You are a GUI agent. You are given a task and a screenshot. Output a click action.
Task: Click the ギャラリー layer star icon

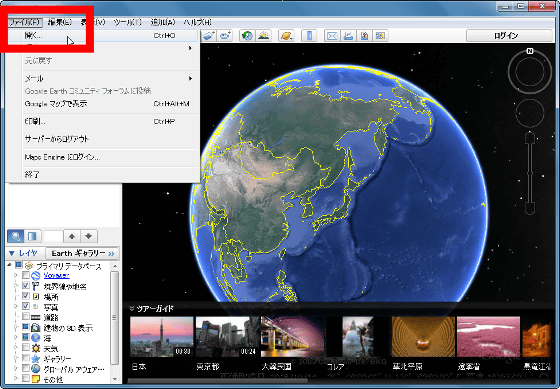[36, 358]
